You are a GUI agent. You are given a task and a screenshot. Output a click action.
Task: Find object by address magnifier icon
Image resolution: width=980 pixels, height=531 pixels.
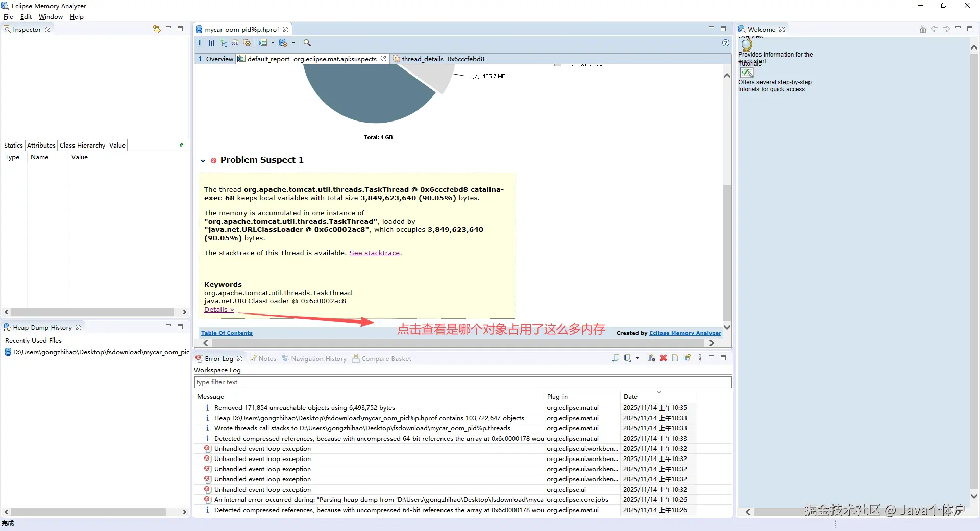tap(307, 43)
